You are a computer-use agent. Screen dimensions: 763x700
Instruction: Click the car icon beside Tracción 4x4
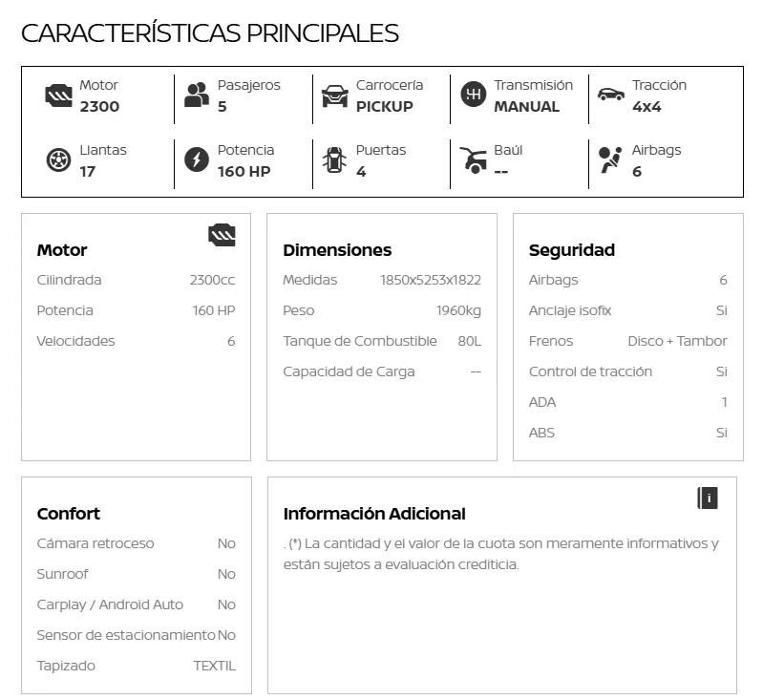pos(611,95)
